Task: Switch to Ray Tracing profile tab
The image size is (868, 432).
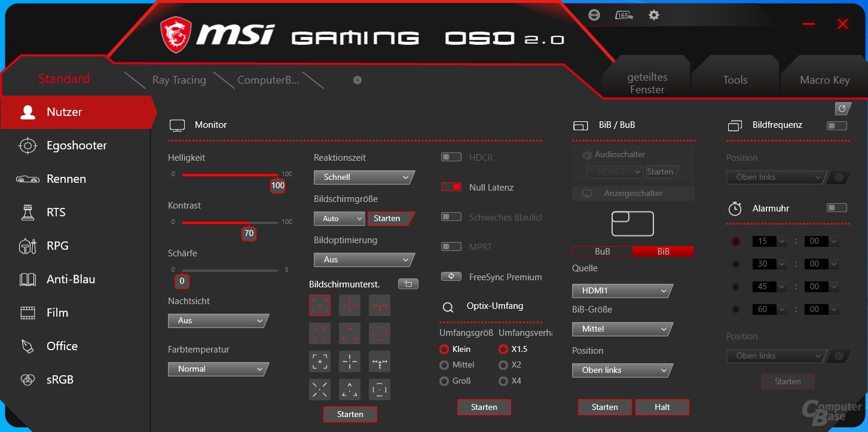Action: [179, 80]
